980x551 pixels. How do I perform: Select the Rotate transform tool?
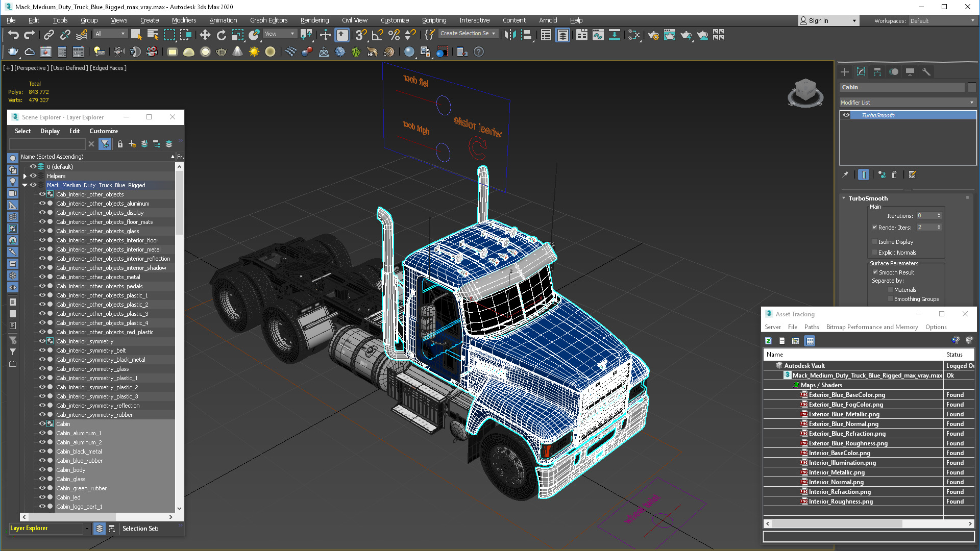pos(221,35)
